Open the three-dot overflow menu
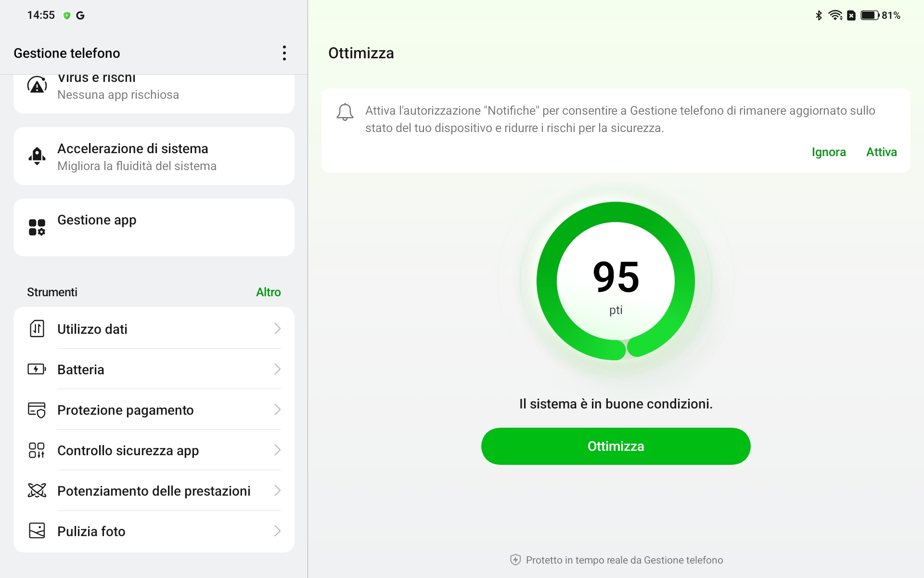 click(284, 53)
